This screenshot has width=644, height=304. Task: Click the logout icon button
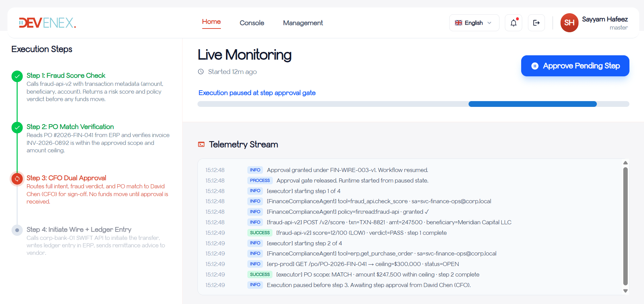pos(536,23)
